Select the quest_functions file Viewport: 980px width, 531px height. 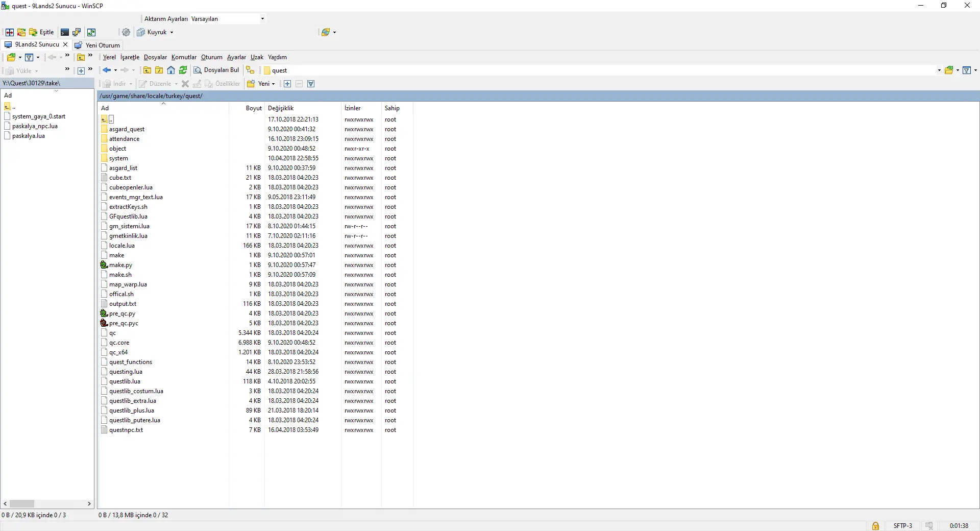pos(131,362)
